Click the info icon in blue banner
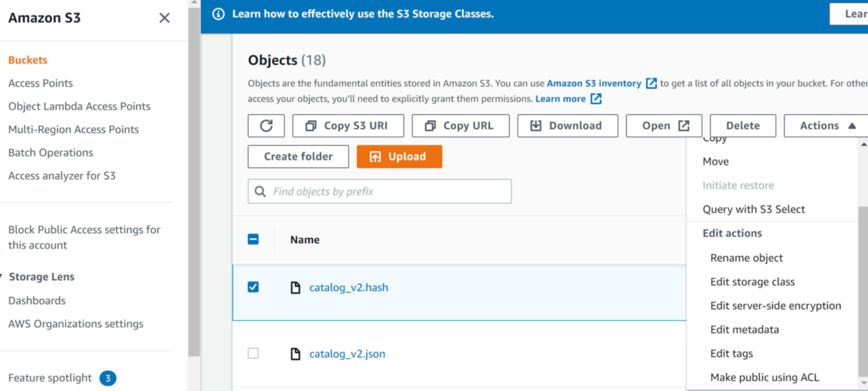 (x=219, y=14)
